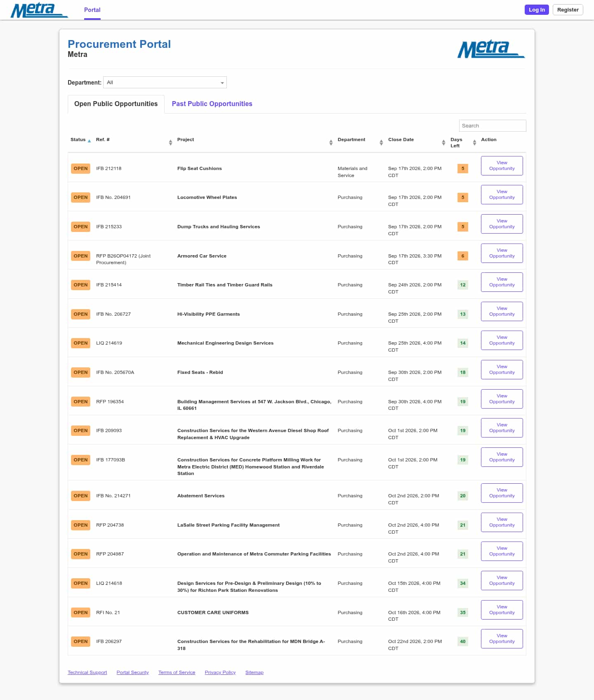Screen dimensions: 594x700
Task: Click the days-left badge showing 35
Action: click(x=463, y=612)
